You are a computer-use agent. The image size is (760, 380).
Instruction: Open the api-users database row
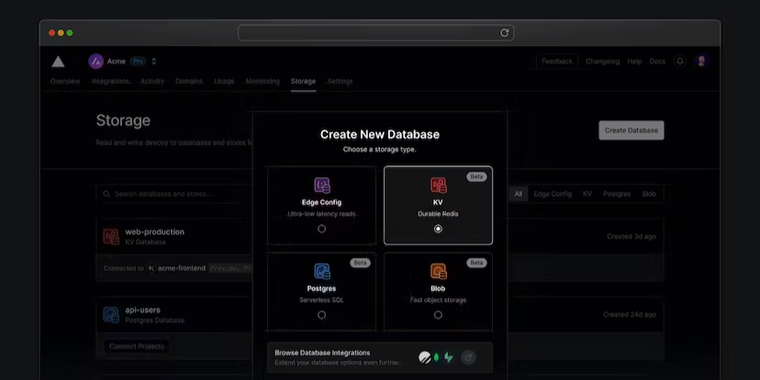point(380,315)
